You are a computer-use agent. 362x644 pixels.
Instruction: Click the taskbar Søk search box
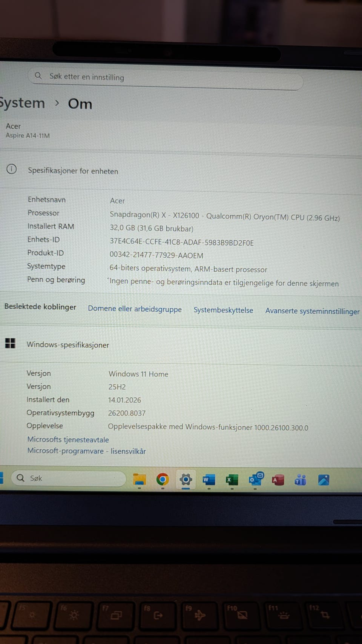[x=68, y=478]
